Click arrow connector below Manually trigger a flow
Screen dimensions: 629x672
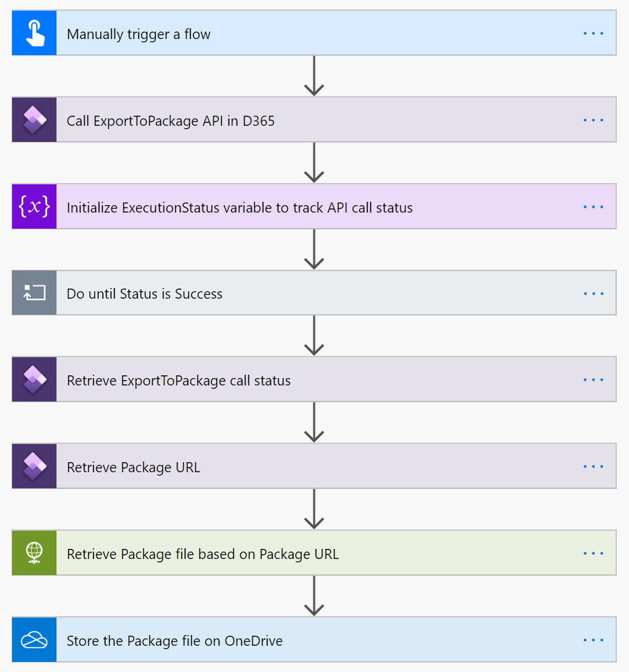click(x=314, y=76)
